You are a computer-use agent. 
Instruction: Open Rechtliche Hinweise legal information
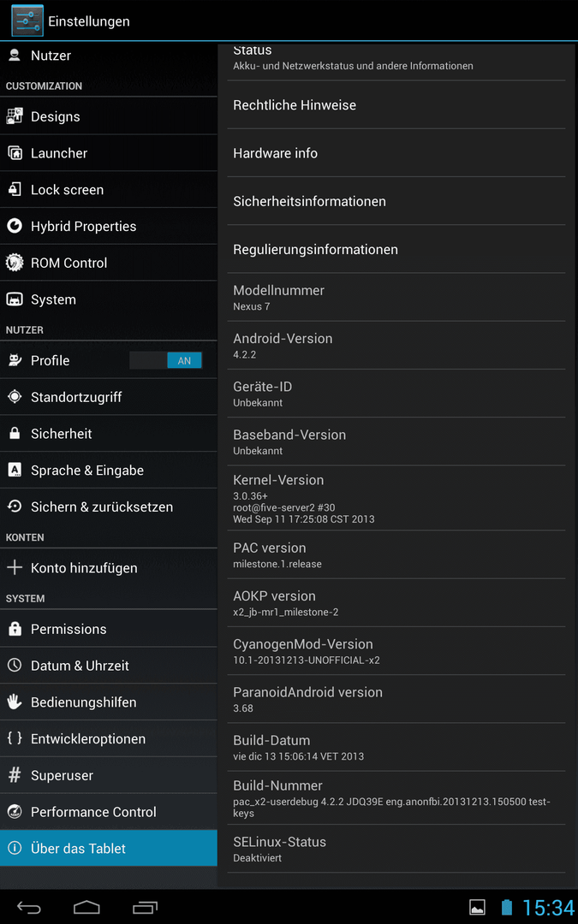coord(396,105)
